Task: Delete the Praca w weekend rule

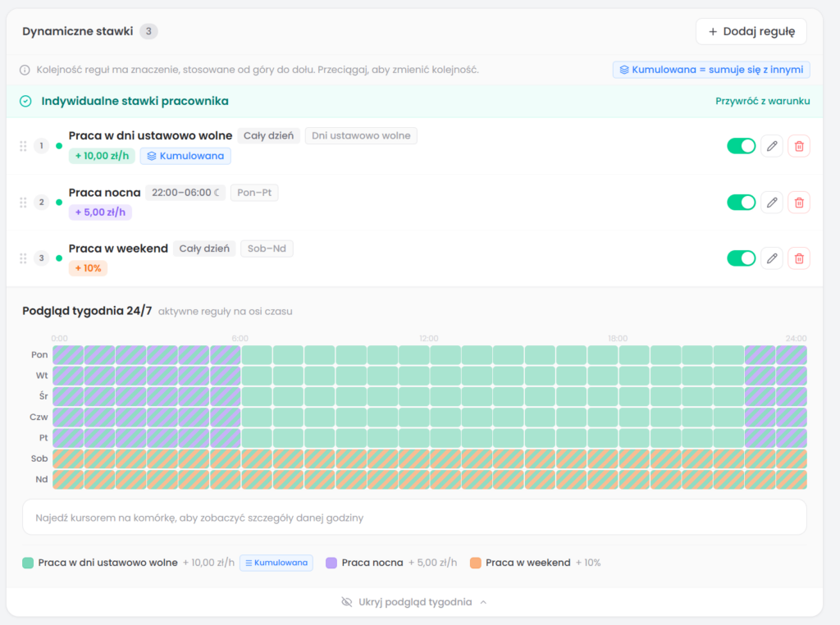Action: pyautogui.click(x=799, y=258)
